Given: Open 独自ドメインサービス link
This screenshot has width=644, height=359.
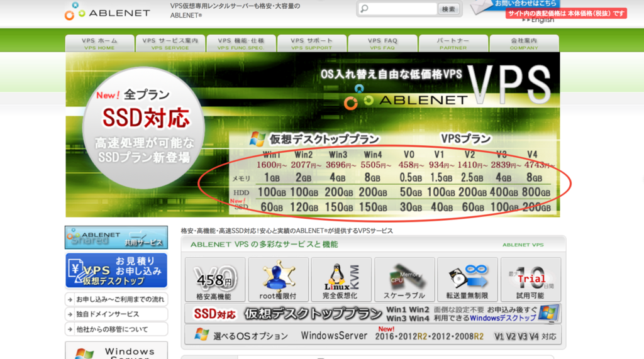Looking at the screenshot, I should pyautogui.click(x=116, y=314).
